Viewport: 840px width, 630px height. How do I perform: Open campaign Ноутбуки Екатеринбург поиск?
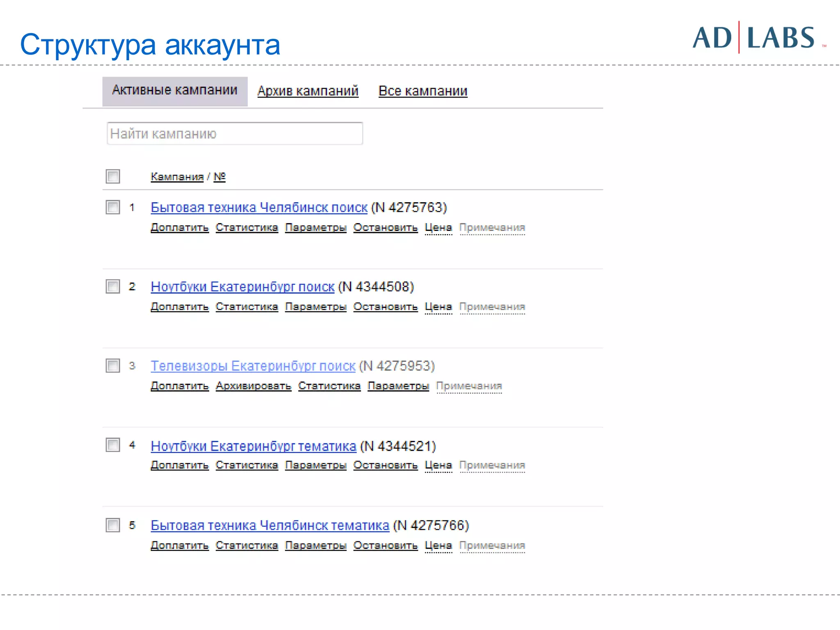click(x=242, y=287)
